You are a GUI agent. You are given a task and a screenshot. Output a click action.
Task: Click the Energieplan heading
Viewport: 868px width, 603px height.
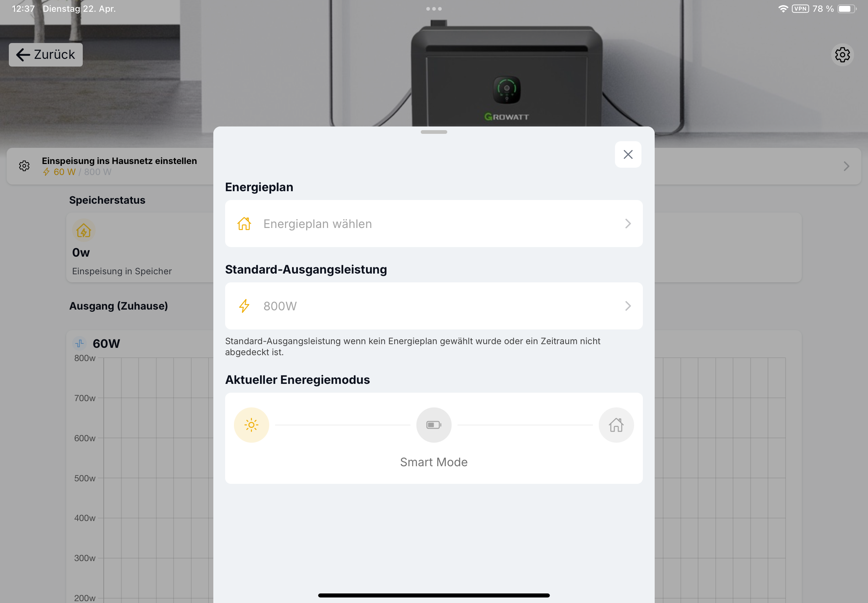tap(259, 187)
